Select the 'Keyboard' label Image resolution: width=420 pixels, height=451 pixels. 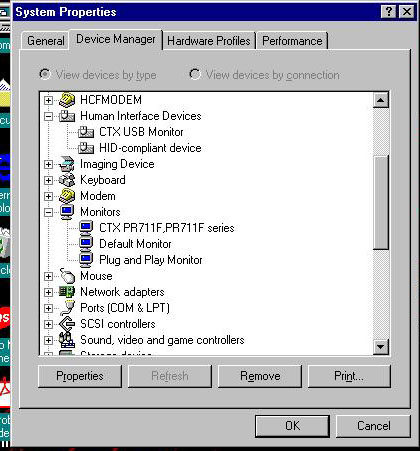(103, 180)
